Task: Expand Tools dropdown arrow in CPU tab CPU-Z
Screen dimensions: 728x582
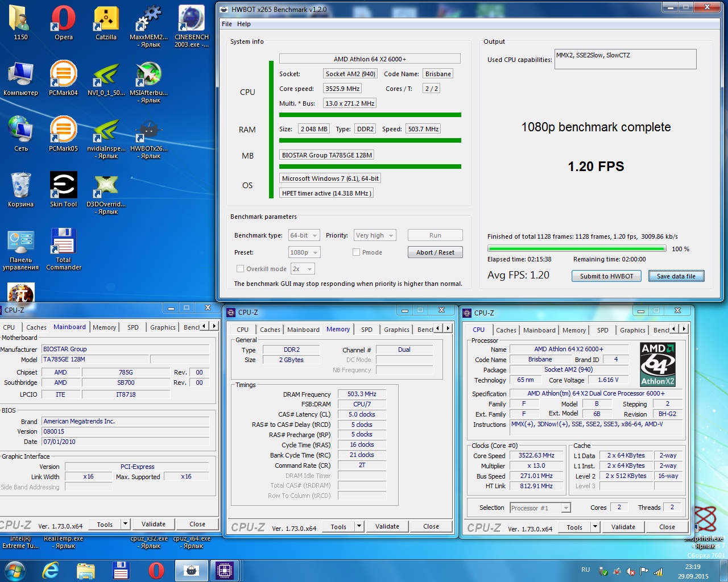Action: coord(595,527)
